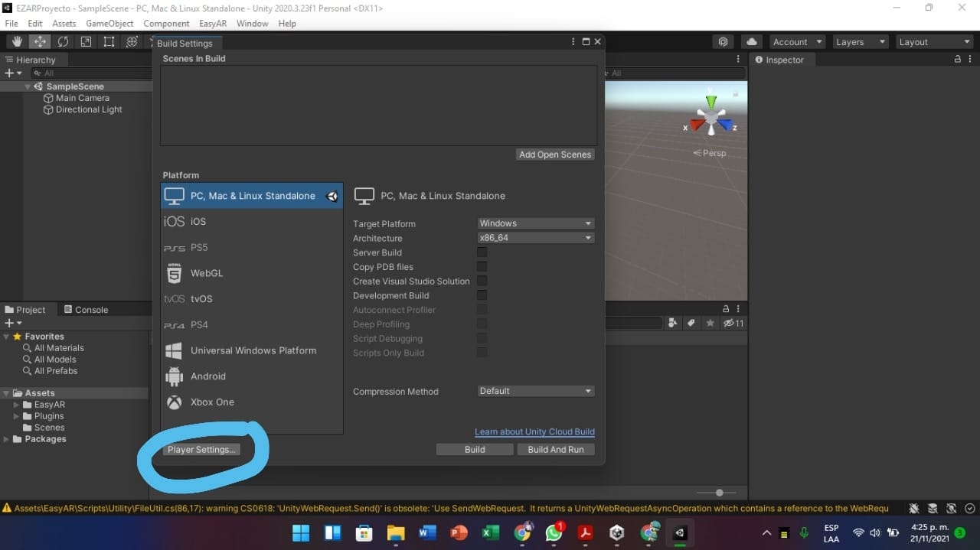Open WhatsApp from the taskbar
Image resolution: width=980 pixels, height=550 pixels.
point(554,533)
